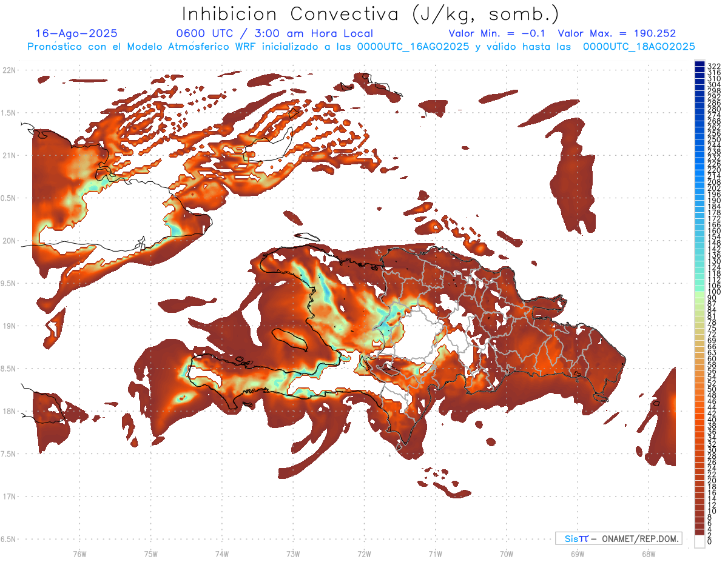The width and height of the screenshot is (728, 562).
Task: Click the 71W longitude label
Action: pyautogui.click(x=435, y=554)
